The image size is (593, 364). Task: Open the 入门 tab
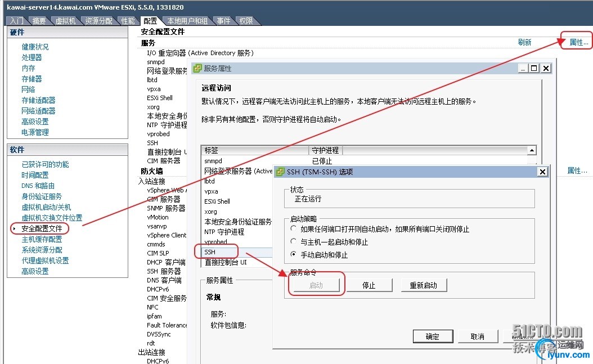tap(17, 21)
